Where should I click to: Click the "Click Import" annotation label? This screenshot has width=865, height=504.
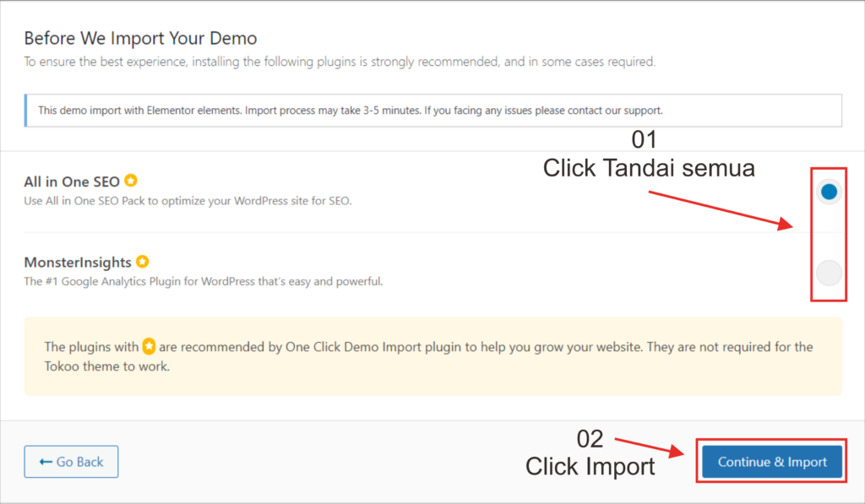click(590, 466)
